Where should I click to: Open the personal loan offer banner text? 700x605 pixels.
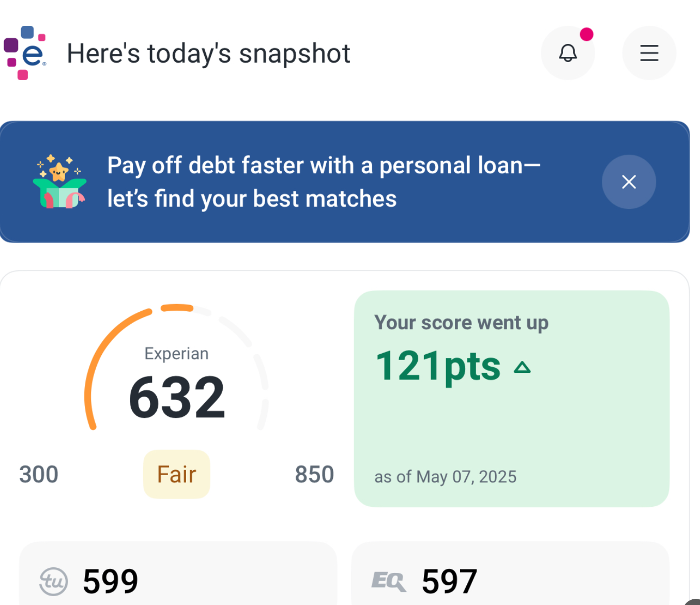coord(324,182)
